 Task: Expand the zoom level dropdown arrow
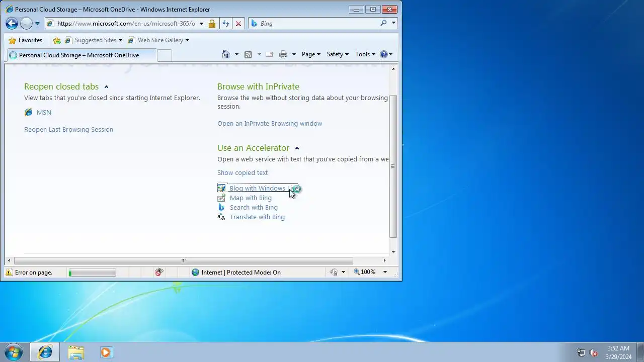click(385, 272)
